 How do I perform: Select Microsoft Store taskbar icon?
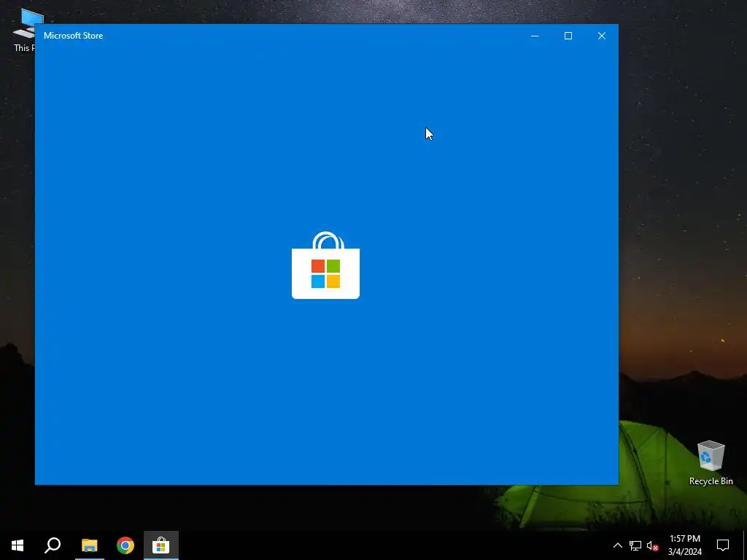coord(161,545)
